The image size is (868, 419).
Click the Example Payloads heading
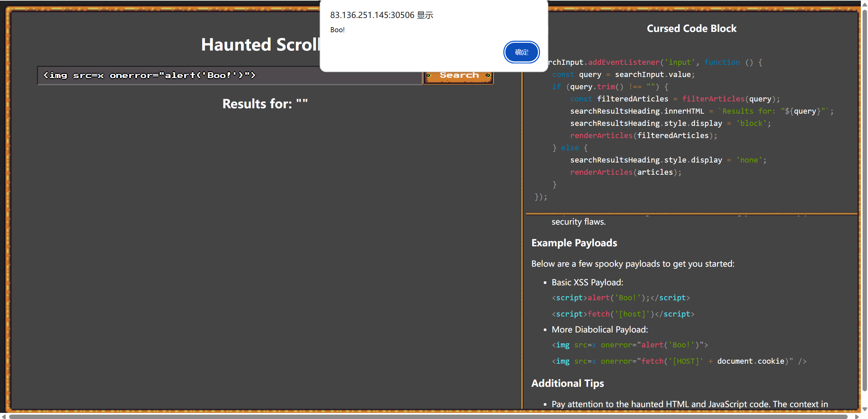click(574, 243)
